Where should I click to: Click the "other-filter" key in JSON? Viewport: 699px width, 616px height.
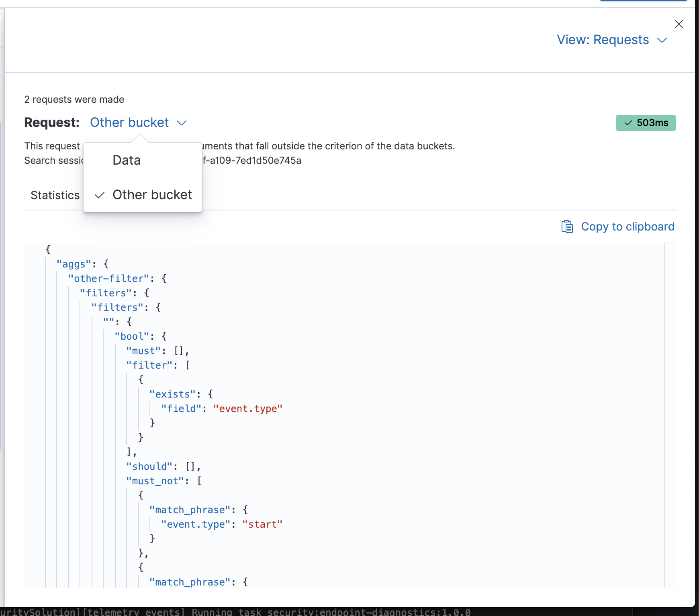coord(108,279)
